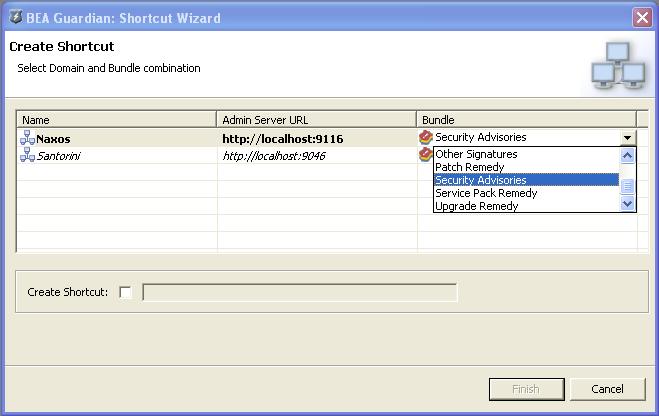Click the Admin Server URL column header
The image size is (659, 416).
pos(316,120)
